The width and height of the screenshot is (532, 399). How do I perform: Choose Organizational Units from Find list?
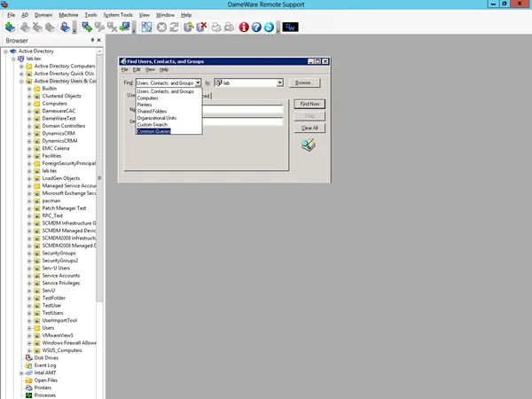point(157,118)
